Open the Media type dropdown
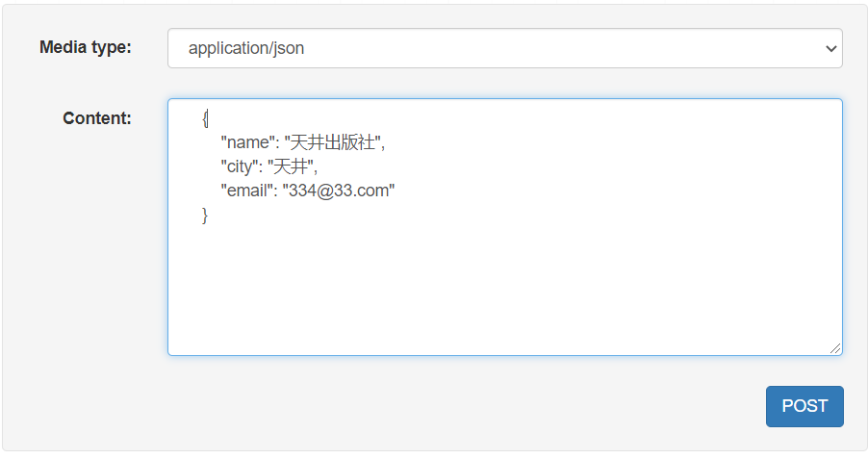 tap(505, 48)
